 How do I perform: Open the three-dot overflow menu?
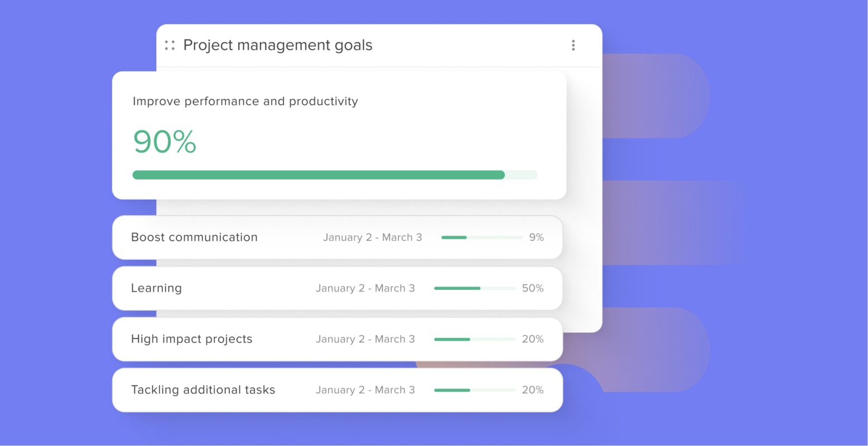tap(573, 45)
